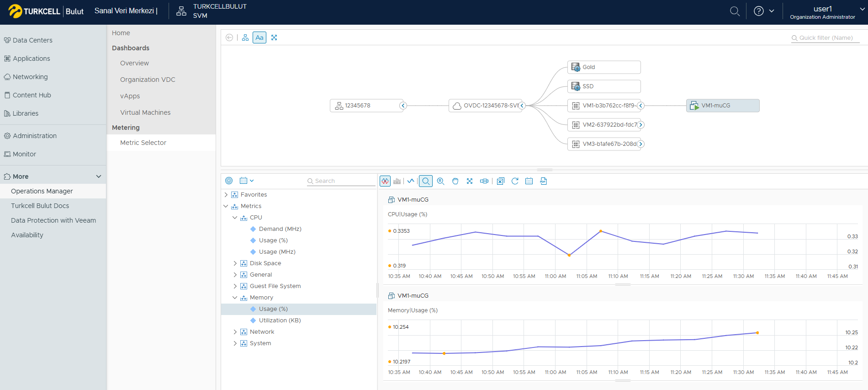The image size is (868, 390).
Task: Open the global search magnifier in header
Action: [735, 11]
